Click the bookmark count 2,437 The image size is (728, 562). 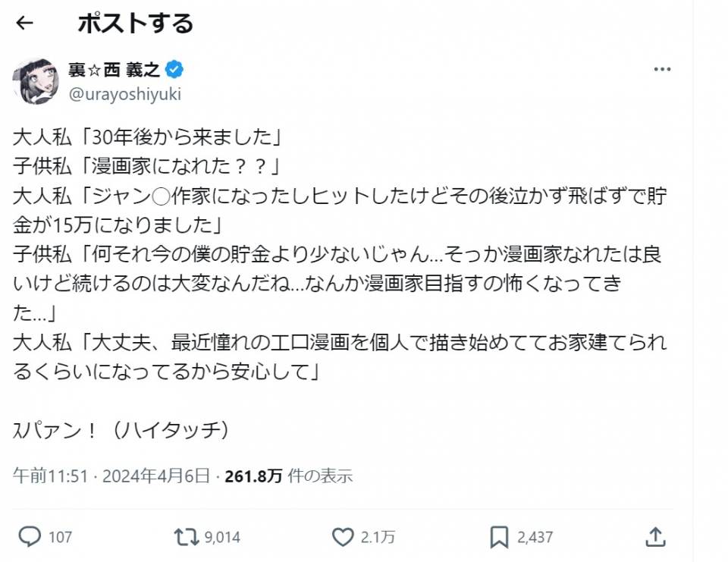535,538
